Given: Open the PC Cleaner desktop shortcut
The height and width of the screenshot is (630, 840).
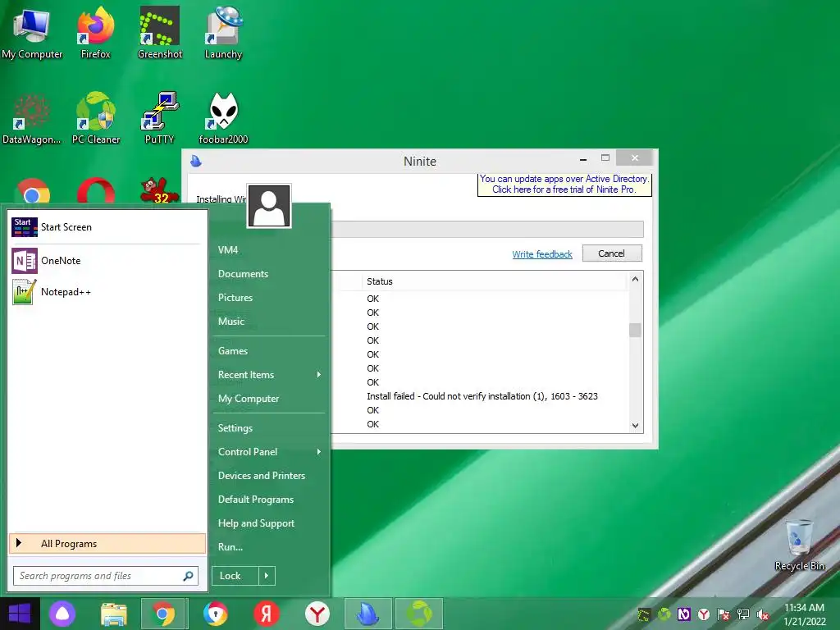Looking at the screenshot, I should (96, 119).
